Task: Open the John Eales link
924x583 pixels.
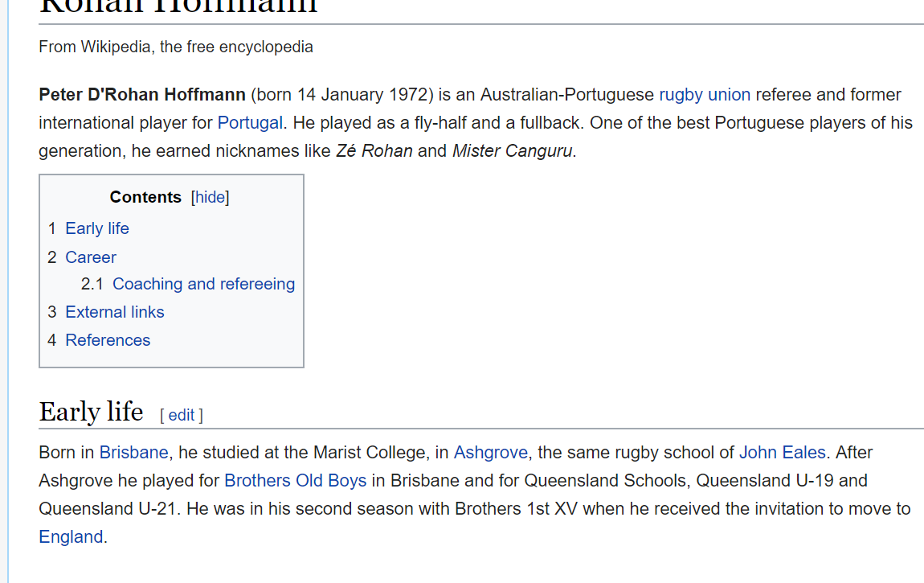Action: [782, 453]
